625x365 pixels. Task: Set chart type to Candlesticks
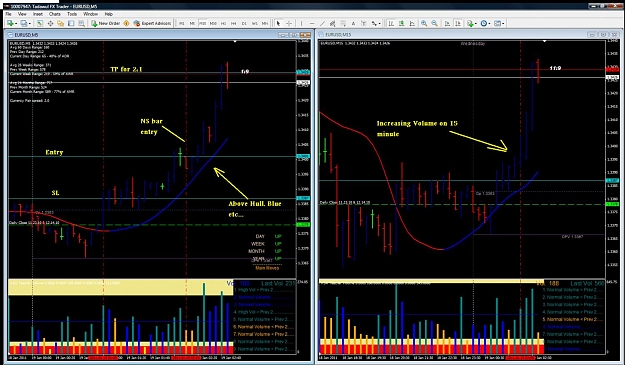coord(402,24)
